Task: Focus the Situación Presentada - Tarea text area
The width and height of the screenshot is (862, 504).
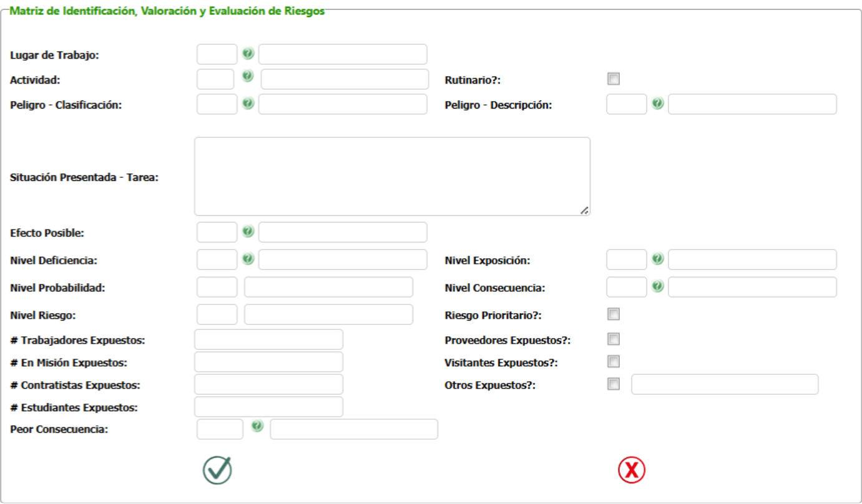Action: [x=392, y=177]
